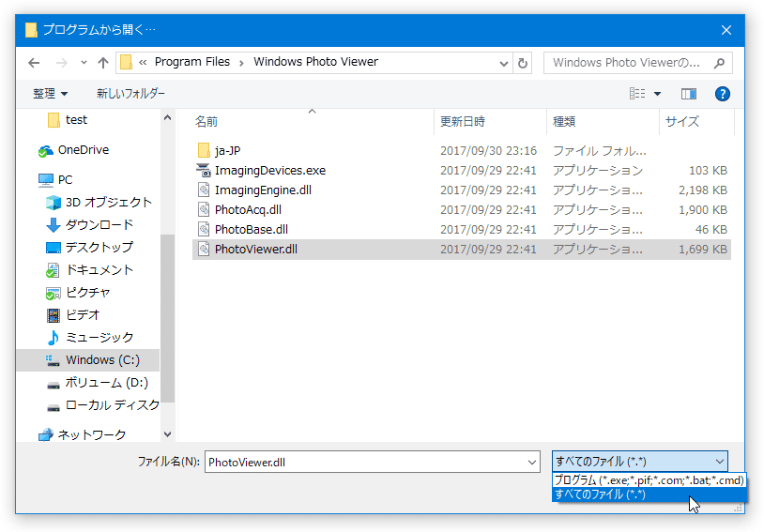
Task: Click the search magnifier icon
Action: click(x=719, y=63)
